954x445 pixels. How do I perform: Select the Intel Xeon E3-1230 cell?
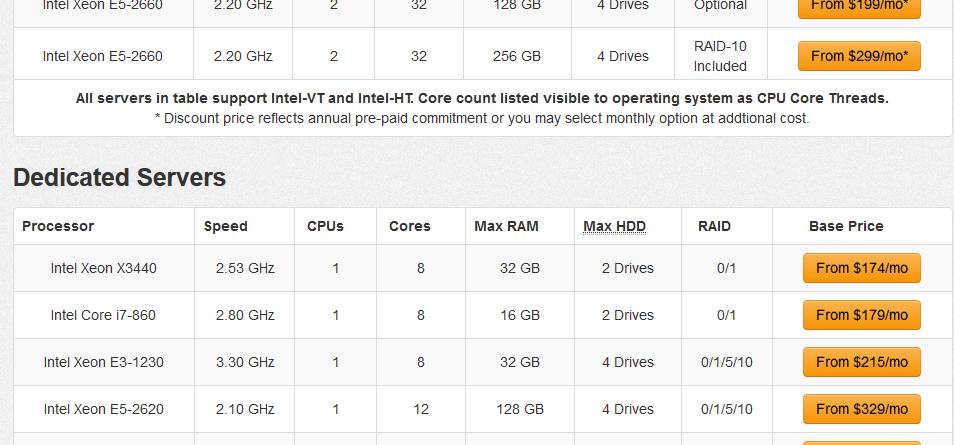tap(103, 362)
